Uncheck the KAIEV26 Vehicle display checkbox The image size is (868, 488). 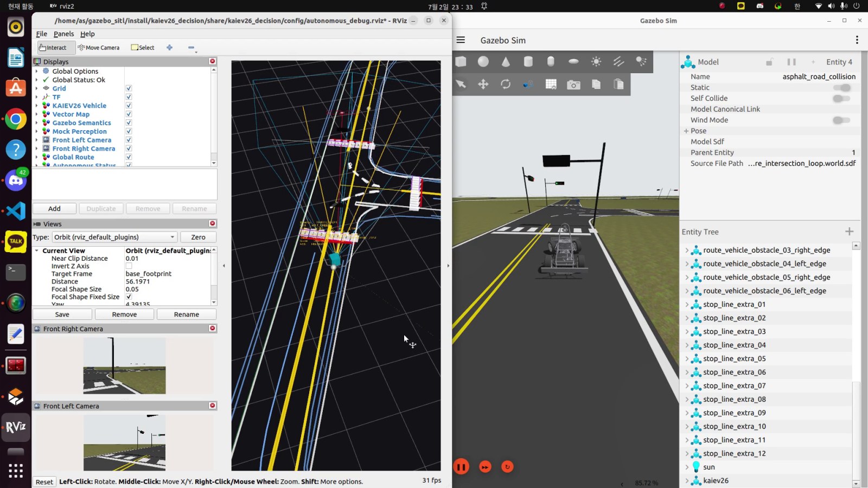[x=129, y=106]
